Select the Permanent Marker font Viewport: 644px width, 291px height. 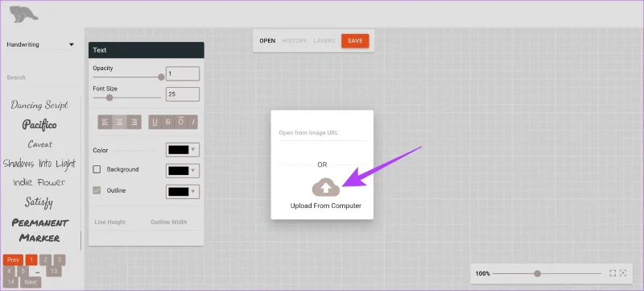[39, 231]
